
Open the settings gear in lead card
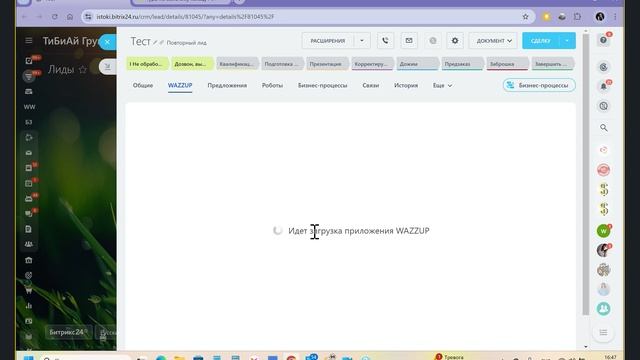(455, 40)
